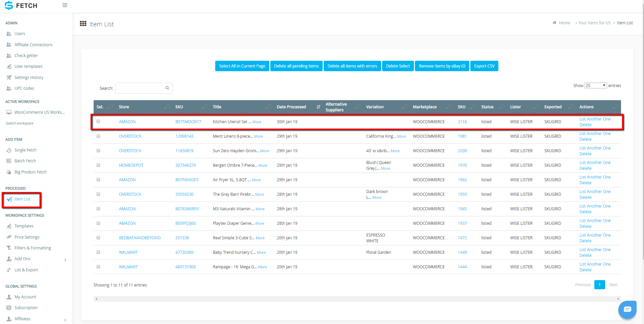Sort by the Title column header

(242, 107)
